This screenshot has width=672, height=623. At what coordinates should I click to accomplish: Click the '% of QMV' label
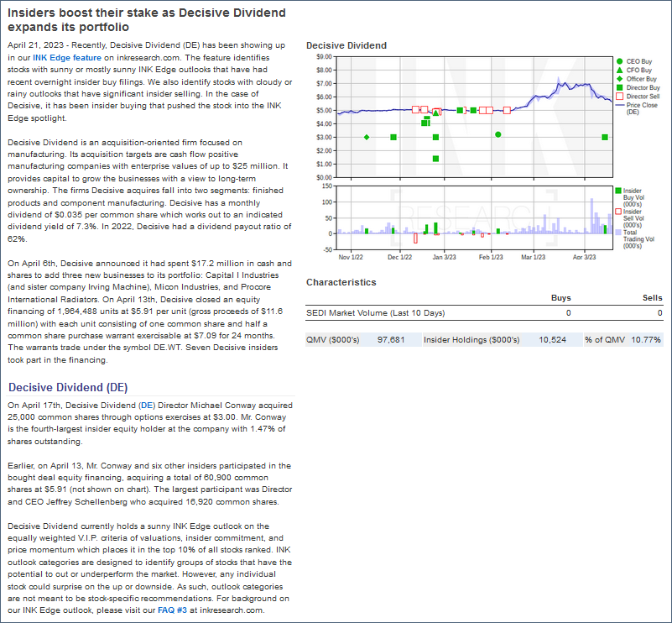(x=605, y=340)
